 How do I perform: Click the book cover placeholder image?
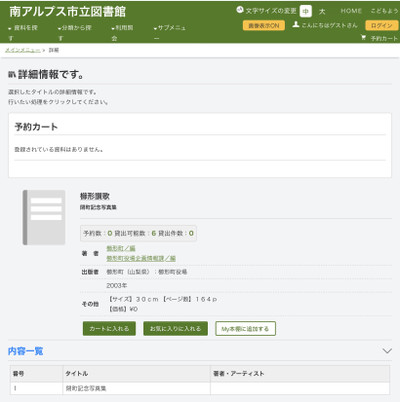click(x=44, y=217)
